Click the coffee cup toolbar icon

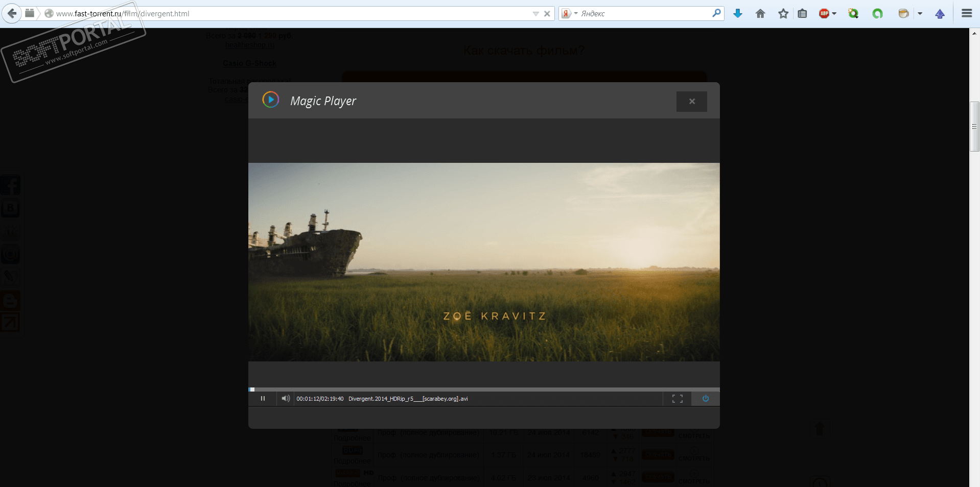click(x=903, y=14)
